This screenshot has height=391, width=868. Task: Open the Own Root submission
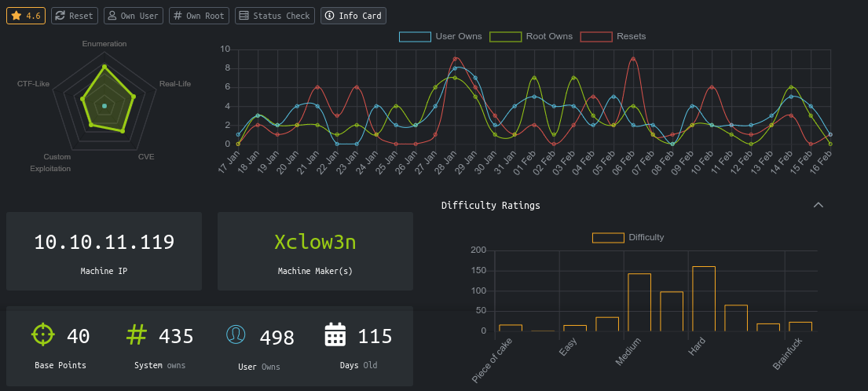coord(199,16)
